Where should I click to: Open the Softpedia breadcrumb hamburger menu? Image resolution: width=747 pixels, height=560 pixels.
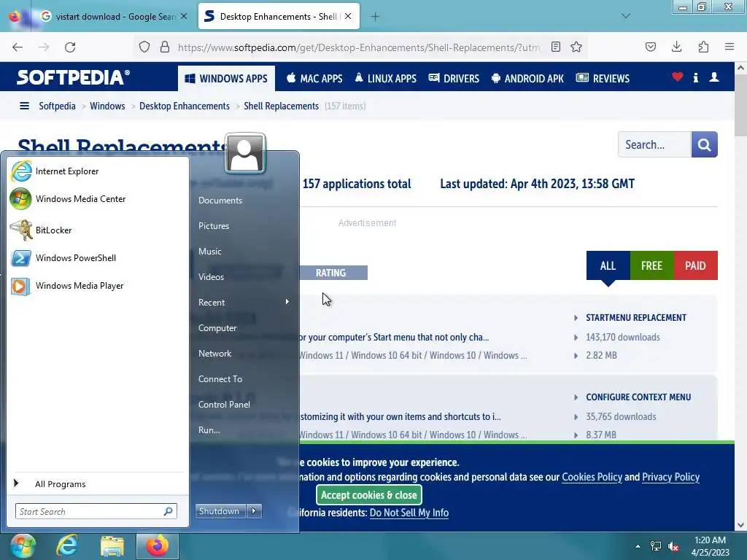tap(24, 106)
